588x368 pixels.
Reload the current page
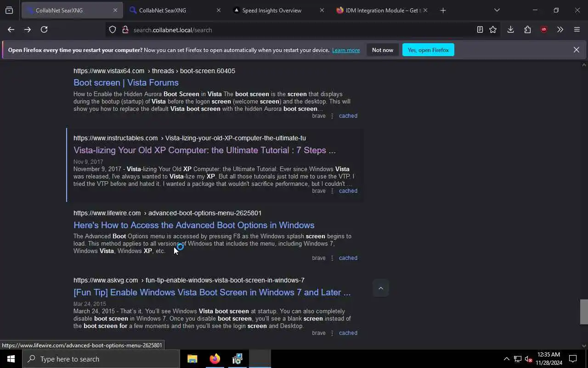(44, 29)
